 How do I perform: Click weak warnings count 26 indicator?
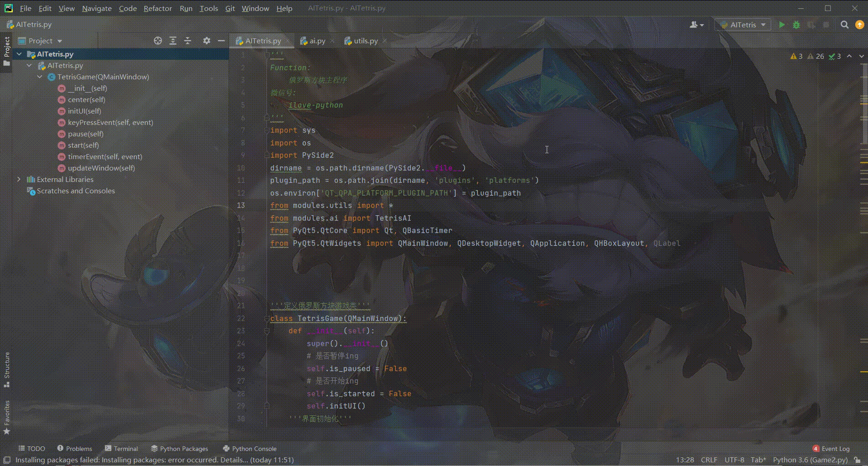[x=816, y=57]
